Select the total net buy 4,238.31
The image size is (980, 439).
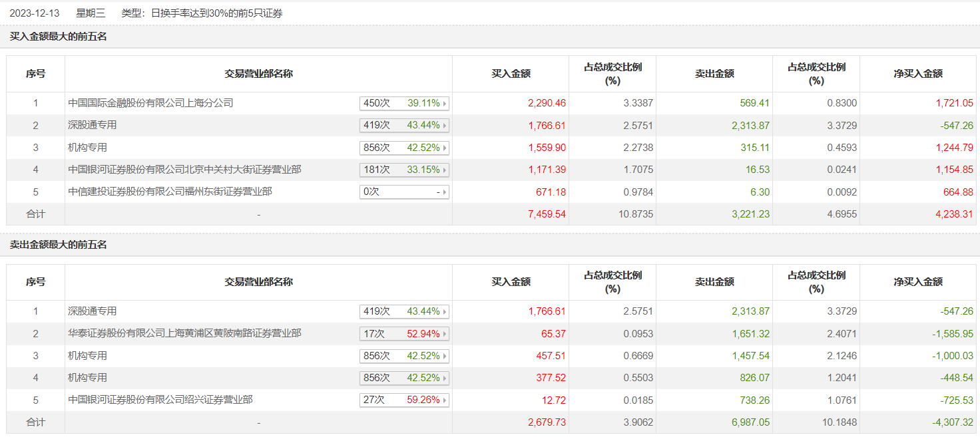953,214
